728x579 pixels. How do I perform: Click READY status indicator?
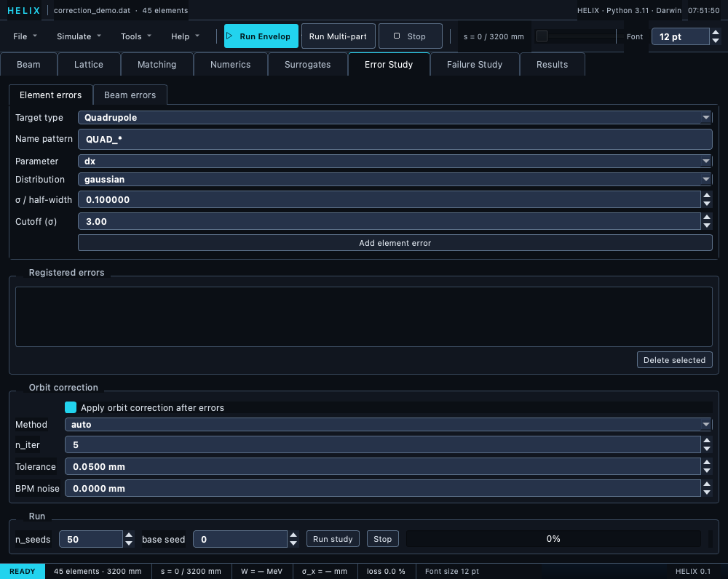pos(23,571)
